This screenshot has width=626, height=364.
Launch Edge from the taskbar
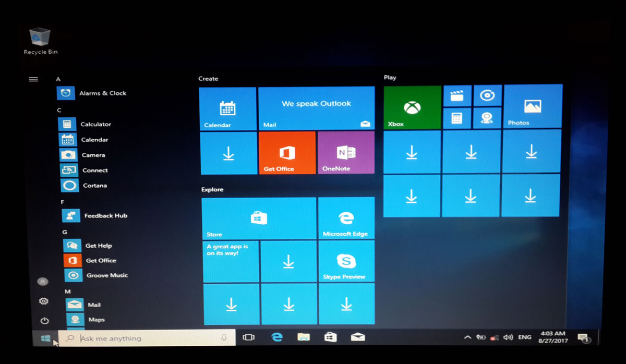(276, 337)
